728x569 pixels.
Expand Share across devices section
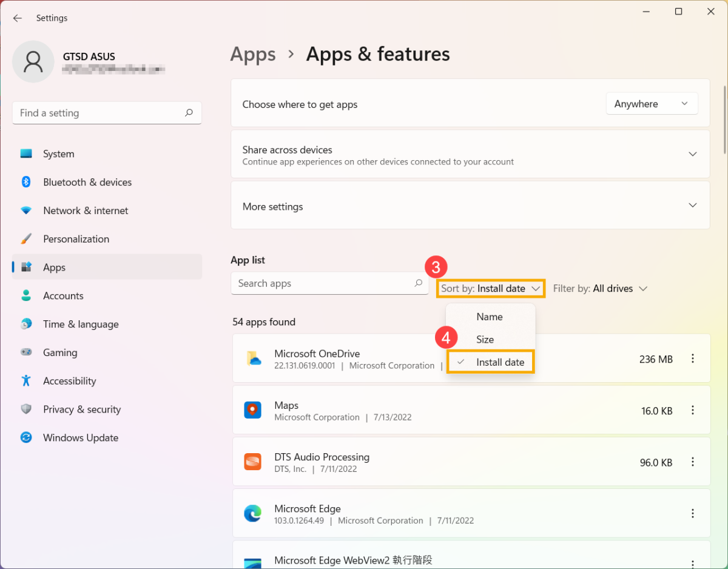(692, 155)
